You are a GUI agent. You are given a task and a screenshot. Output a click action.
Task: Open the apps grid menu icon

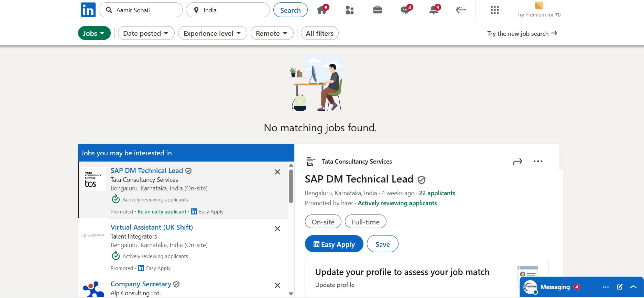click(494, 10)
